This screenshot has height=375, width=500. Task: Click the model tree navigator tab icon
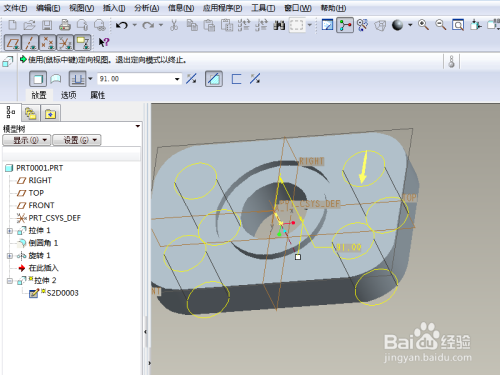pos(11,113)
